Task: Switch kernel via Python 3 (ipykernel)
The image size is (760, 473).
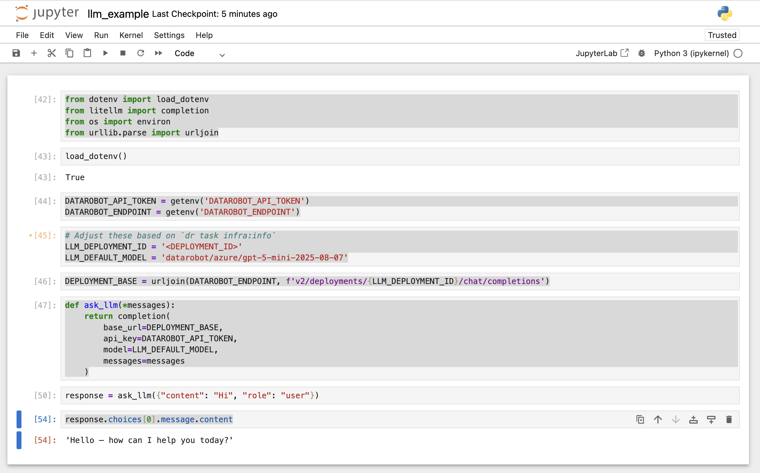Action: [x=691, y=53]
